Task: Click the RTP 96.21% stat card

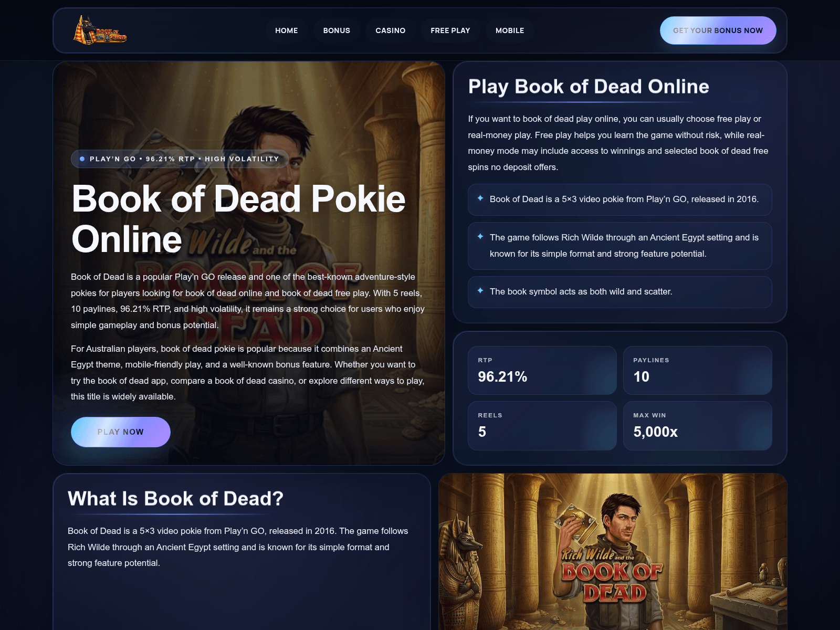Action: pyautogui.click(x=542, y=370)
